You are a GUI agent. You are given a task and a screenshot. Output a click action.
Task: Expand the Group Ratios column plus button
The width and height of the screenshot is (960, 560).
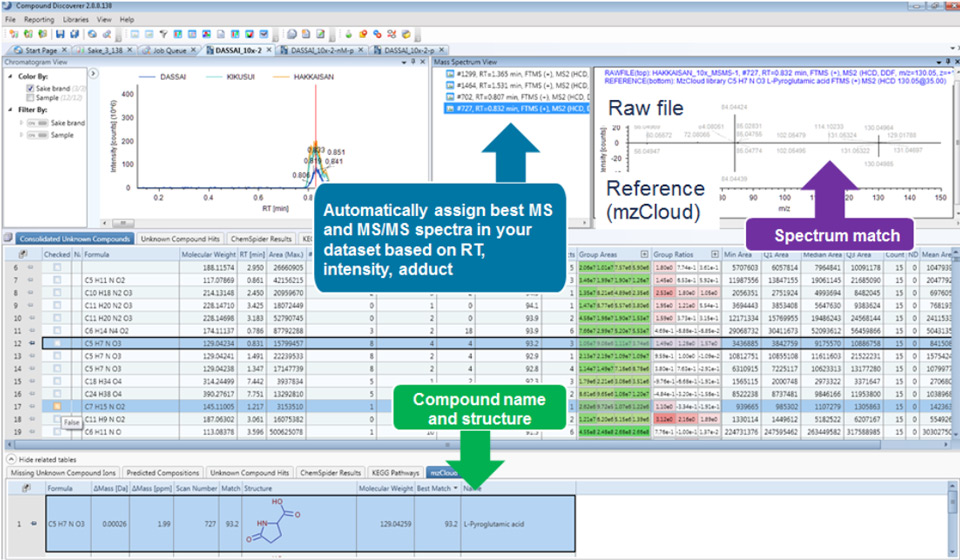click(714, 254)
